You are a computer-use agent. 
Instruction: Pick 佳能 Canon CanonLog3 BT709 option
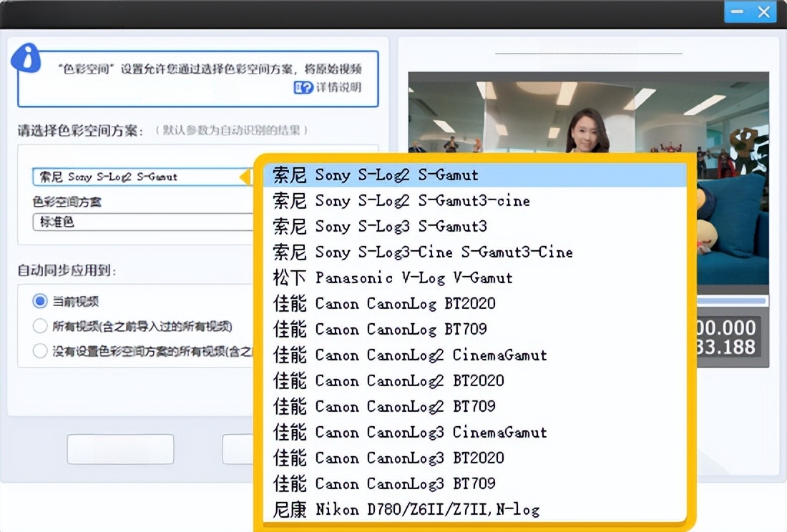coord(475,483)
